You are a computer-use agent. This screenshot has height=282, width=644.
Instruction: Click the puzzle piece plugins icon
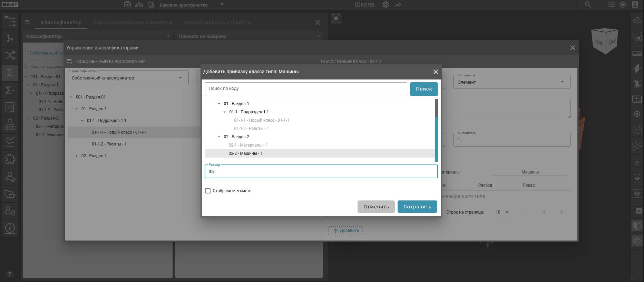click(10, 159)
